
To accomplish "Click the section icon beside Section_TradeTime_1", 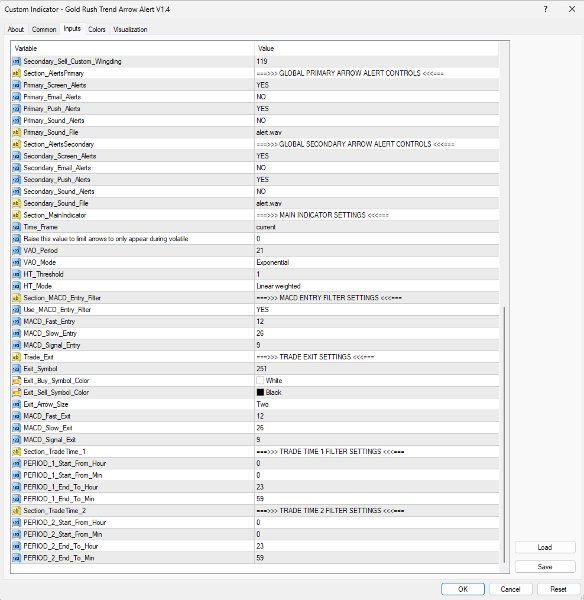I will pos(16,452).
